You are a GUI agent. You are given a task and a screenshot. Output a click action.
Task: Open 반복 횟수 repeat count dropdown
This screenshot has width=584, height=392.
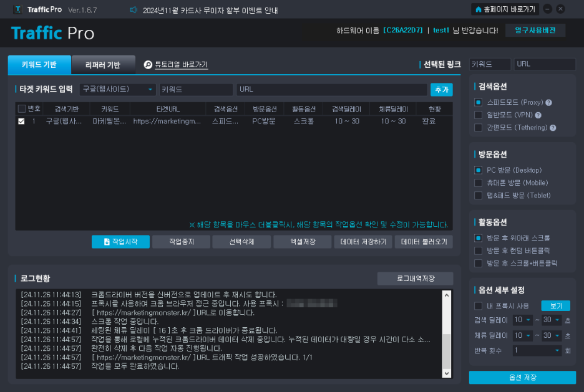[x=537, y=351]
